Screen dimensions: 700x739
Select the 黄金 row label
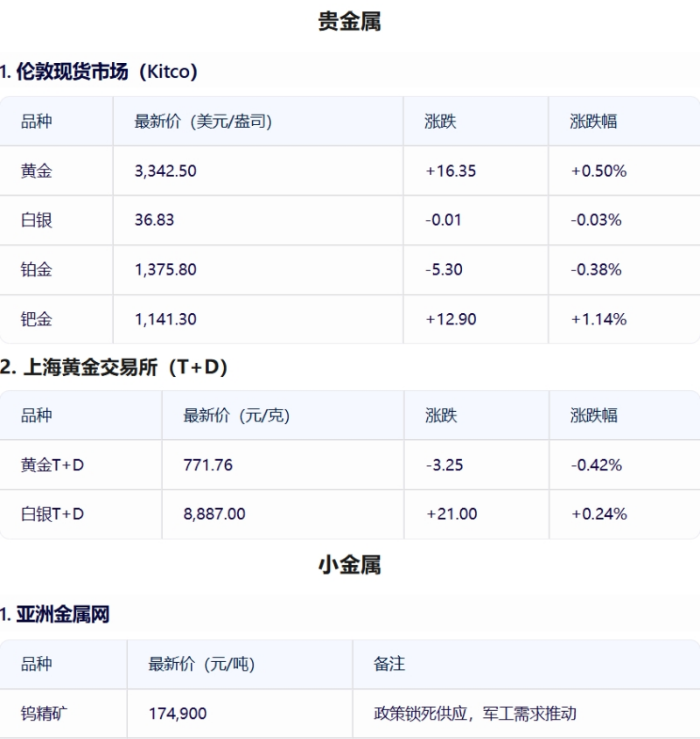[37, 171]
